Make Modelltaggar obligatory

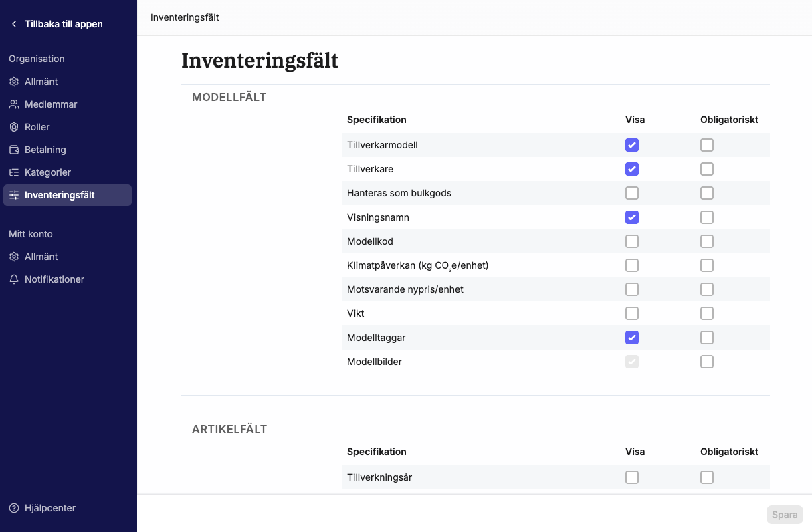coord(707,338)
